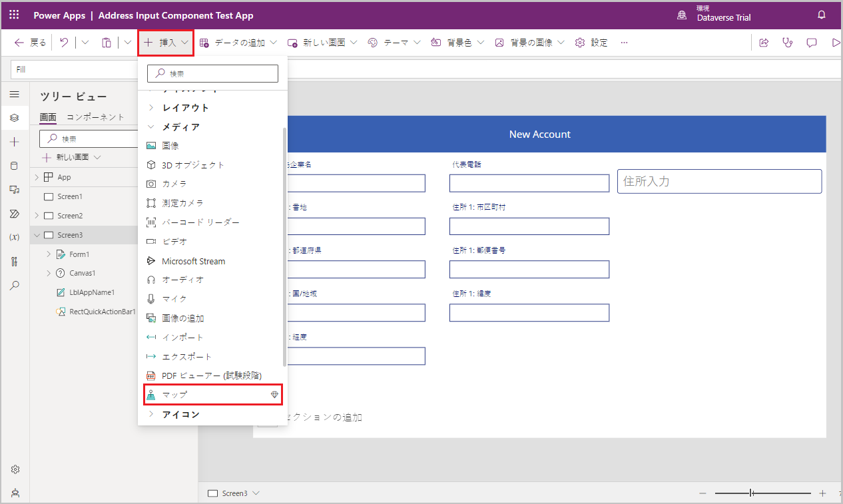Open the app launcher waffle icon
This screenshot has width=843, height=504.
[x=14, y=15]
